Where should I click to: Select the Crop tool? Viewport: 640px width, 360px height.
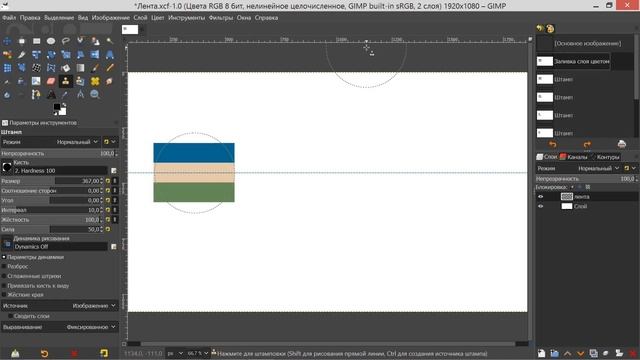22,54
